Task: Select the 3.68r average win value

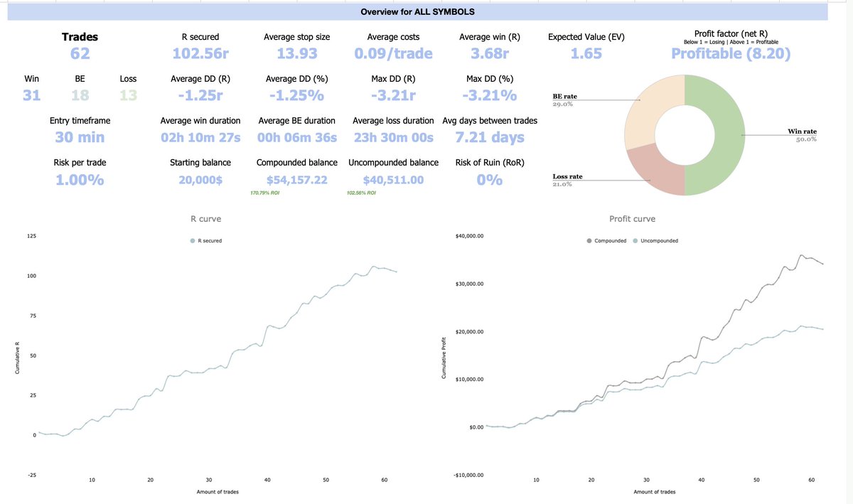Action: coord(489,53)
